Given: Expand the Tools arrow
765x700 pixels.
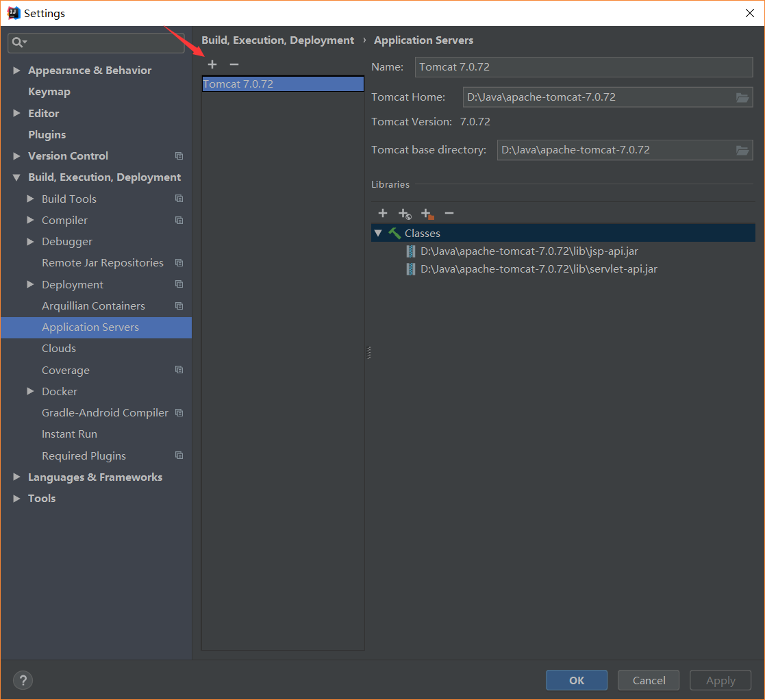Looking at the screenshot, I should point(16,498).
